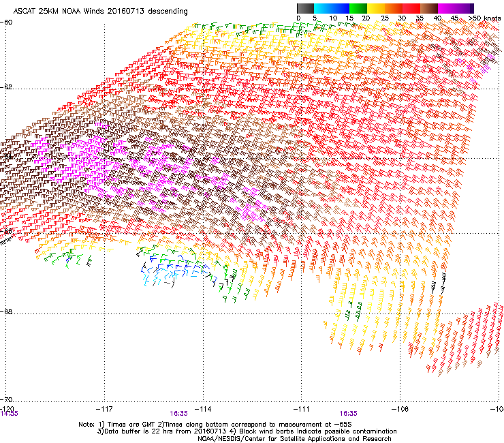The image size is (504, 443).
Task: Click the '10' label under the color scale
Action: click(x=333, y=18)
